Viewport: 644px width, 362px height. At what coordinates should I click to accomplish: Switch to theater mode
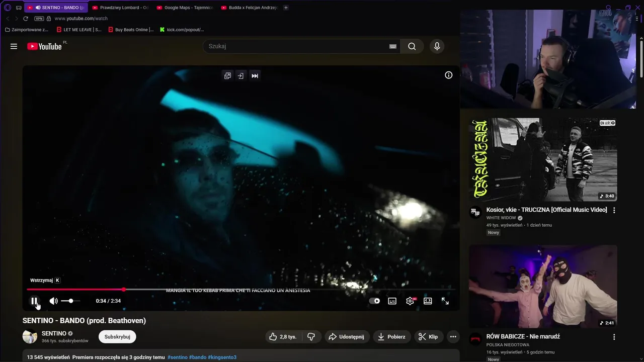[x=428, y=301]
